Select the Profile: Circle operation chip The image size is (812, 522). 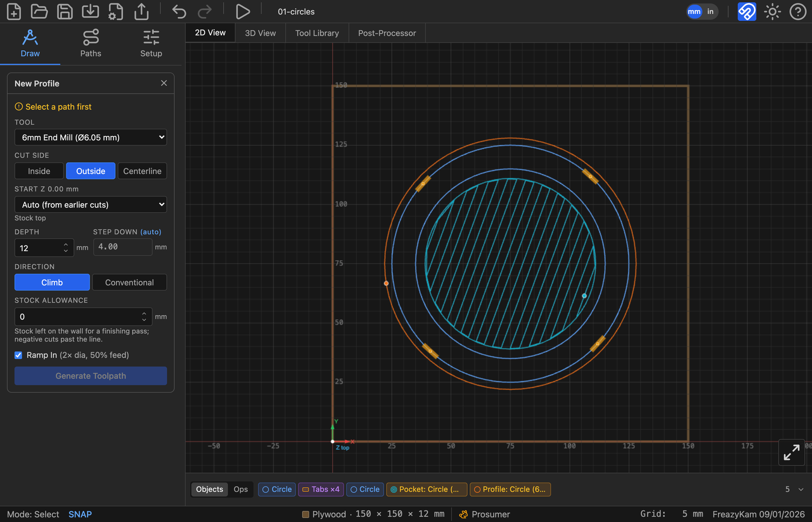coord(511,489)
